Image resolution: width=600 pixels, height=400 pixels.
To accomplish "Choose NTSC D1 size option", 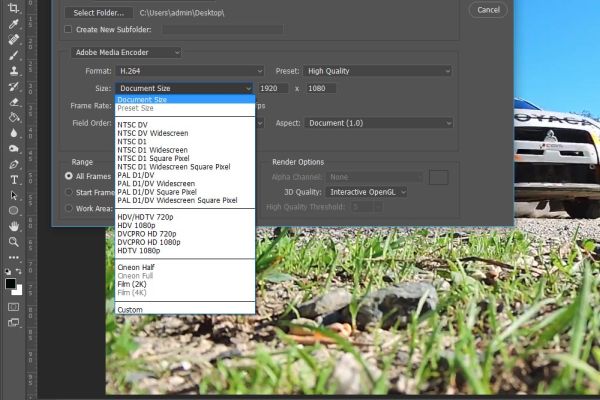I will click(185, 142).
